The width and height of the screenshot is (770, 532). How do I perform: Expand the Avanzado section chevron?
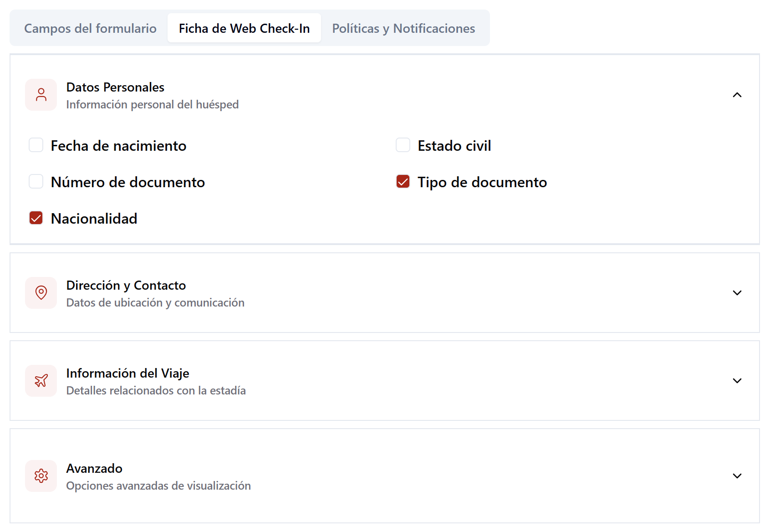click(x=737, y=476)
